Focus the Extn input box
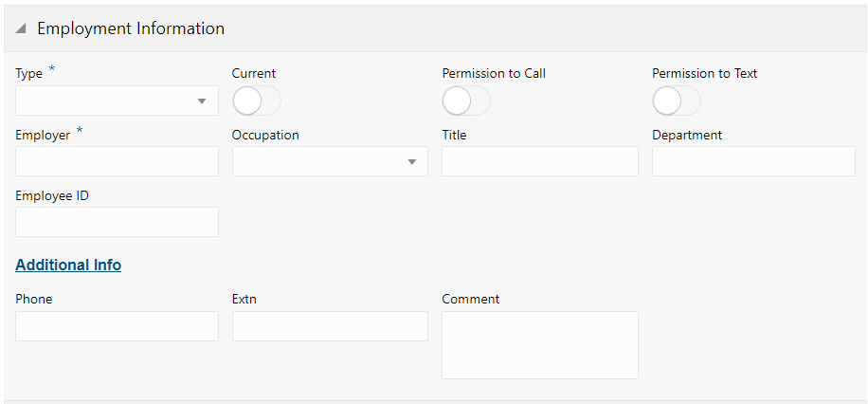 329,326
